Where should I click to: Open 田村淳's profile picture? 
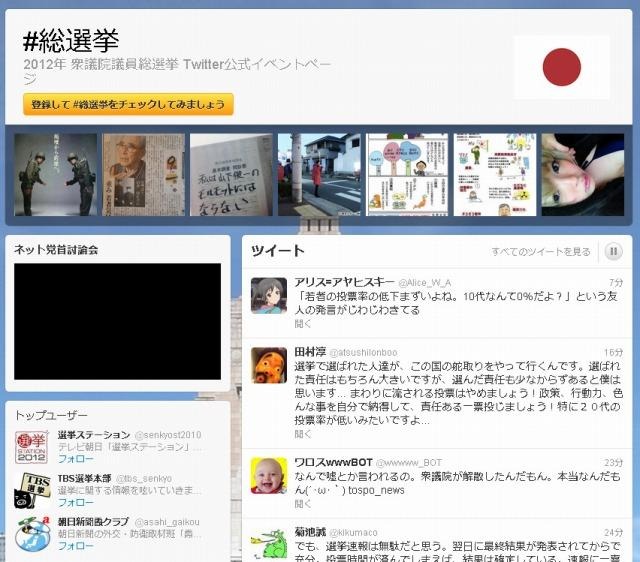[x=269, y=365]
